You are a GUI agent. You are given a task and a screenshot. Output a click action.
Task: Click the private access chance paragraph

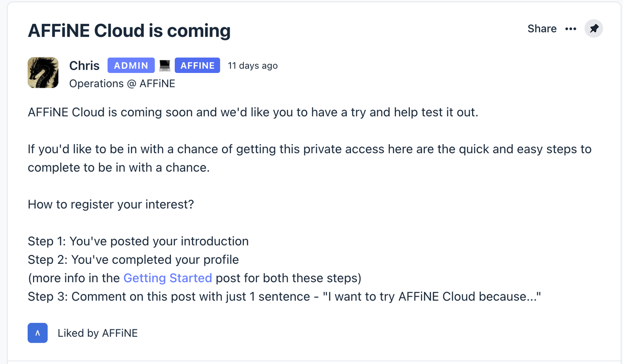click(310, 158)
